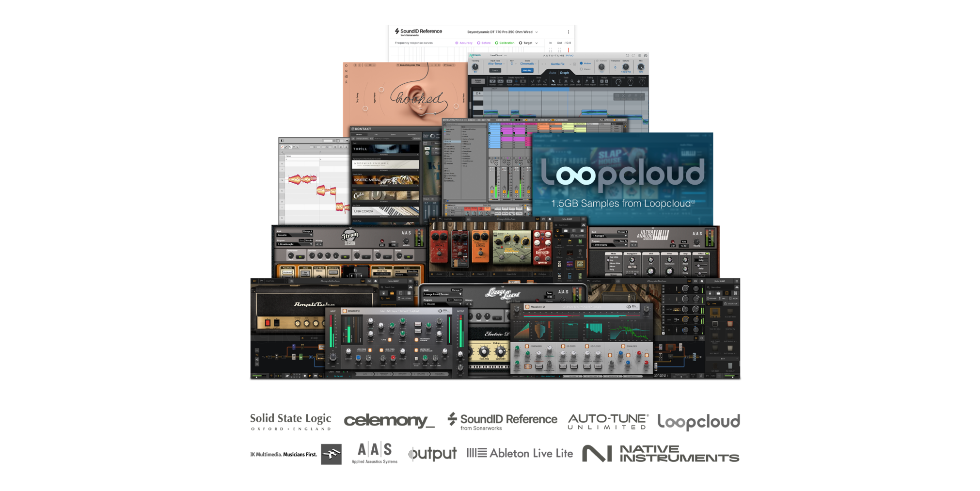Open Strum Session Dreadnought program dropdown

(295, 244)
